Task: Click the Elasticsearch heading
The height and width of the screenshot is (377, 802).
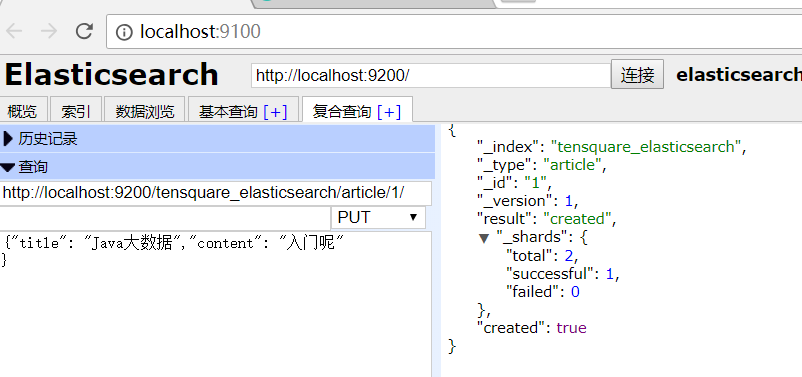Action: point(112,75)
